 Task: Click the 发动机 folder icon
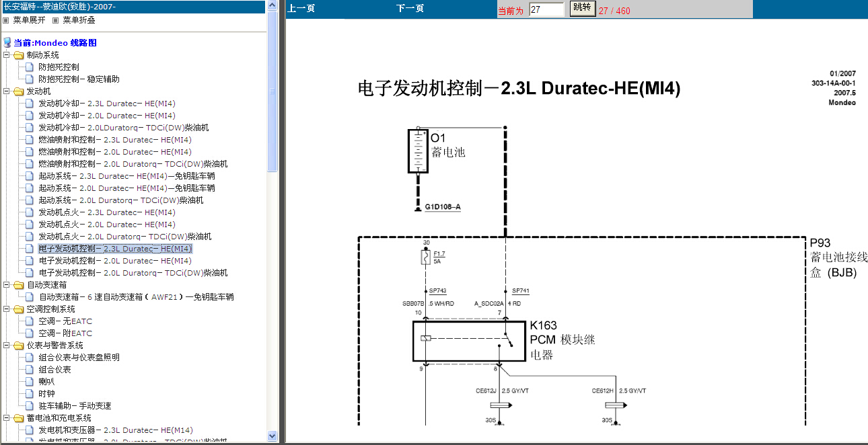[x=19, y=91]
